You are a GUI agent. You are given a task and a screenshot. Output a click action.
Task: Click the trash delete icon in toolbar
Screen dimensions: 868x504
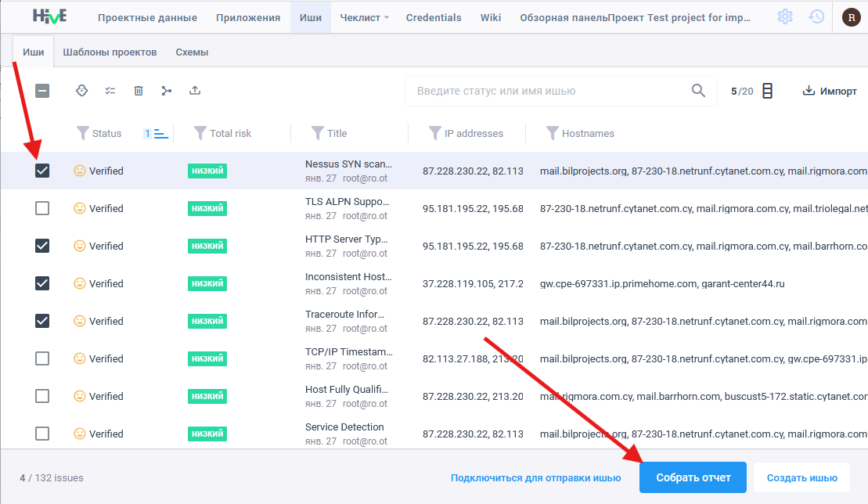(139, 91)
